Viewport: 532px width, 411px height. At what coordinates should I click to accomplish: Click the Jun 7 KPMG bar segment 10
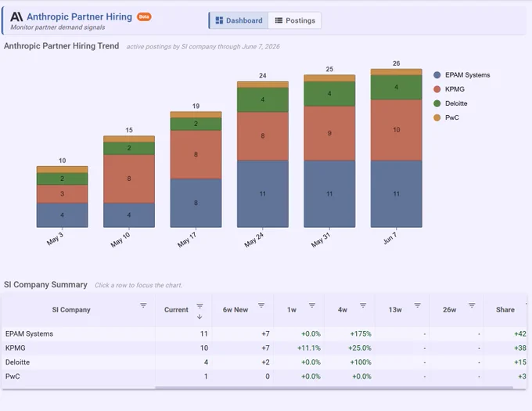[397, 130]
